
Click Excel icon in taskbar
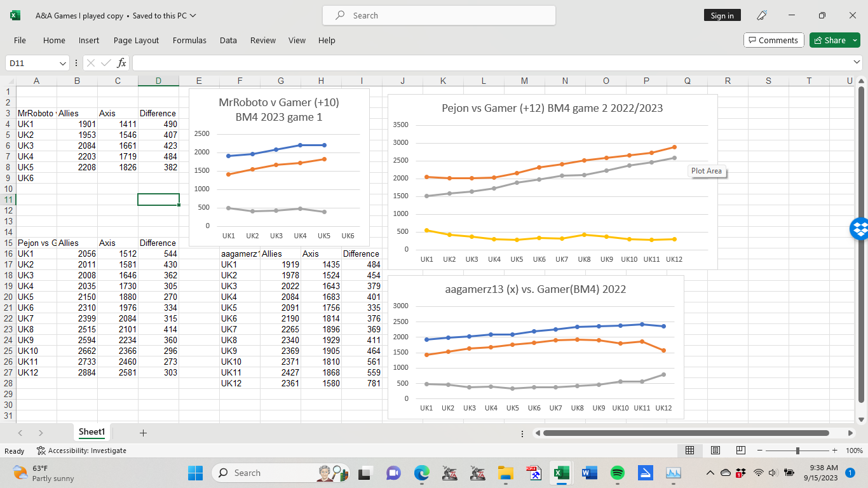[561, 473]
